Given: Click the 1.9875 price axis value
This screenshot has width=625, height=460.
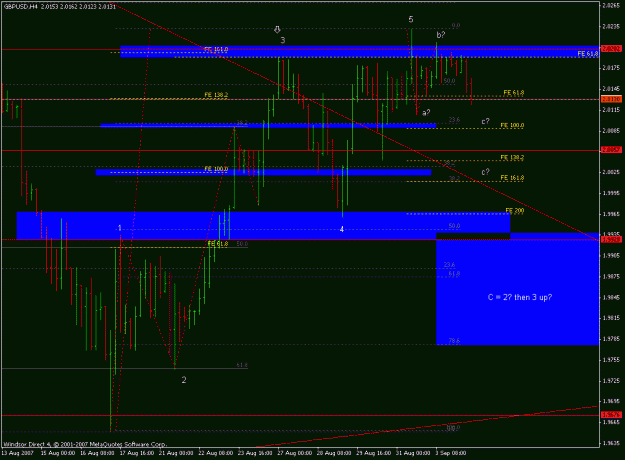Looking at the screenshot, I should (611, 276).
